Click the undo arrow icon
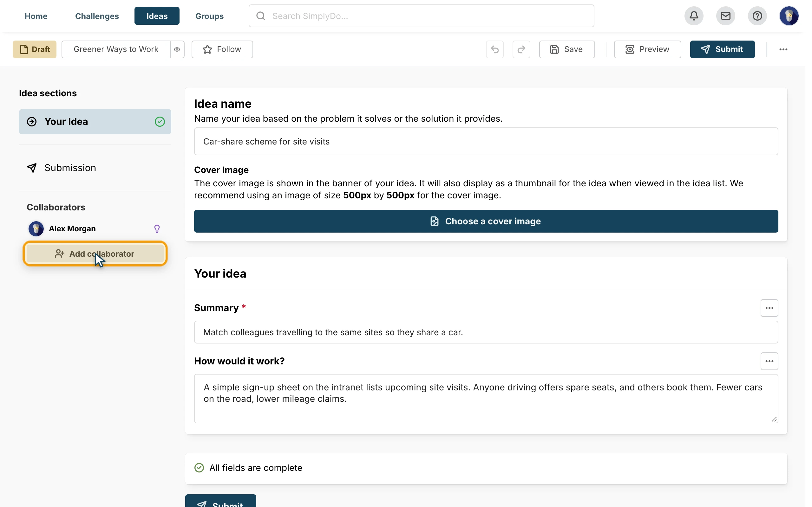Image resolution: width=812 pixels, height=507 pixels. click(x=494, y=49)
